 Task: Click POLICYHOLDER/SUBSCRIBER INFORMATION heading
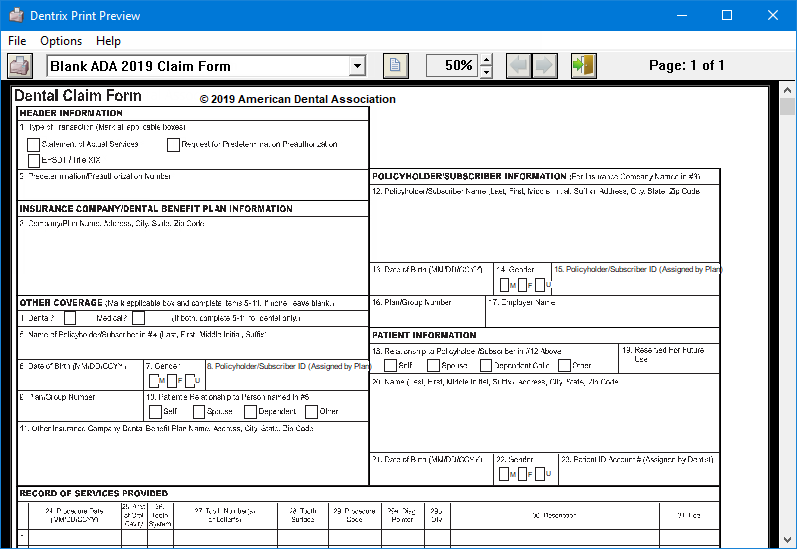[x=469, y=176]
